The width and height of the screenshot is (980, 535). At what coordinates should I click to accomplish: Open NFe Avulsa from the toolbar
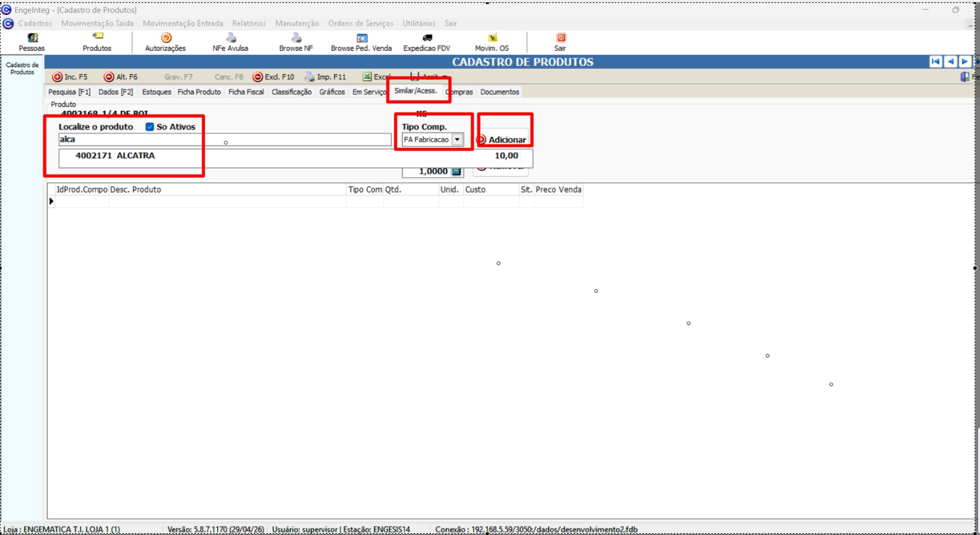[x=230, y=38]
